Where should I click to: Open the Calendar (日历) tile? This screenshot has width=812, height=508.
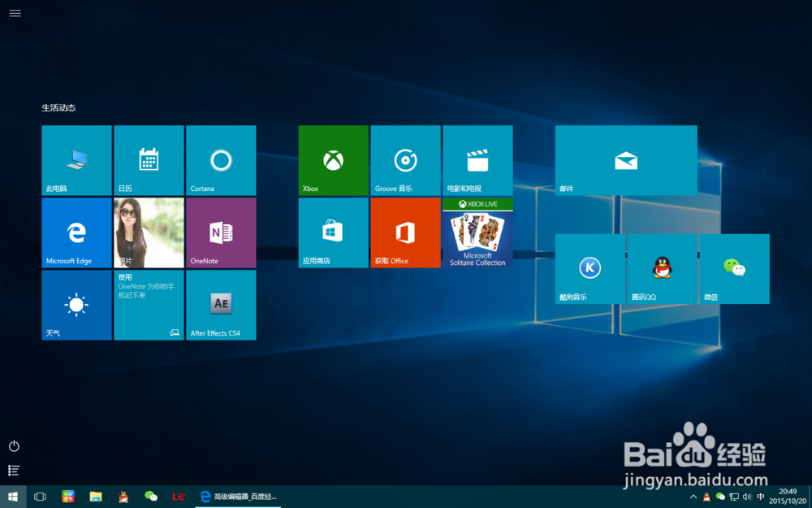click(149, 160)
